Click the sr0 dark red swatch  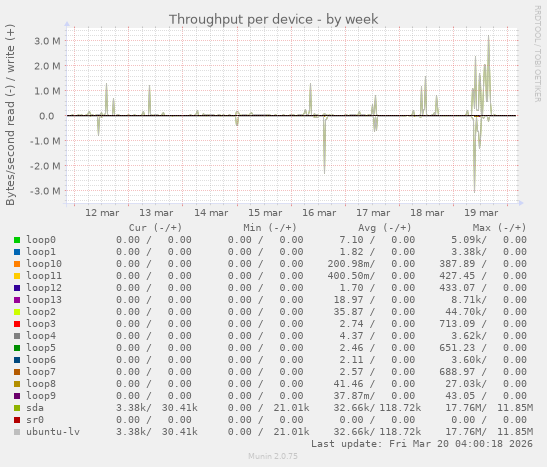click(x=17, y=420)
